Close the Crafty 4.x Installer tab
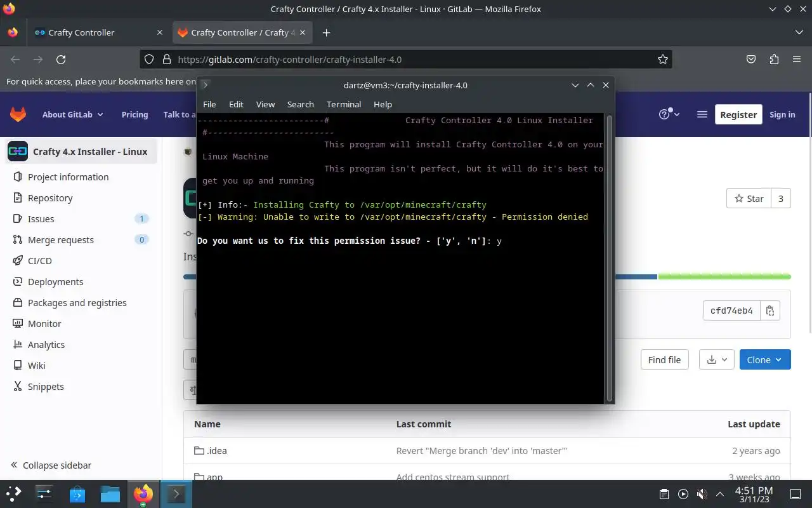 [303, 32]
